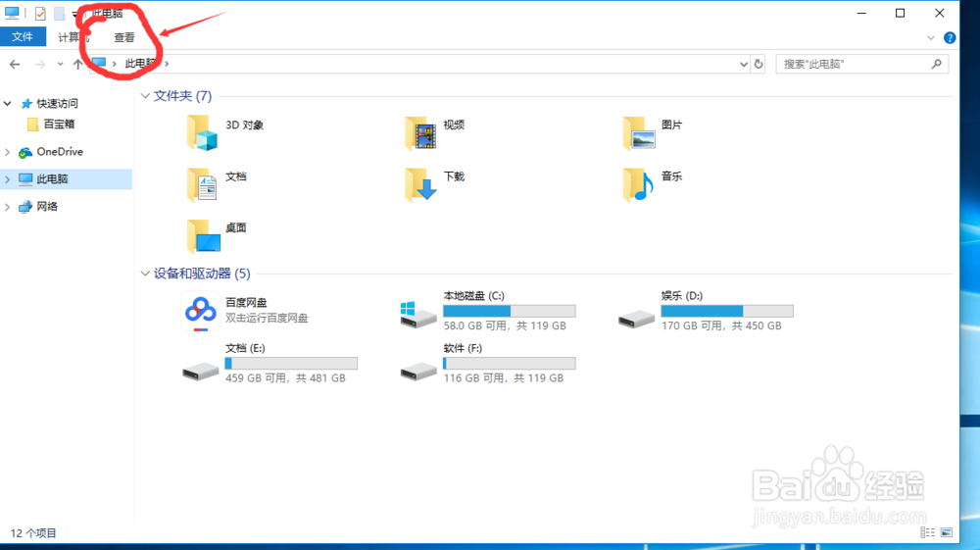This screenshot has width=980, height=550.
Task: Open the 桌面 folder icon
Action: (x=203, y=235)
